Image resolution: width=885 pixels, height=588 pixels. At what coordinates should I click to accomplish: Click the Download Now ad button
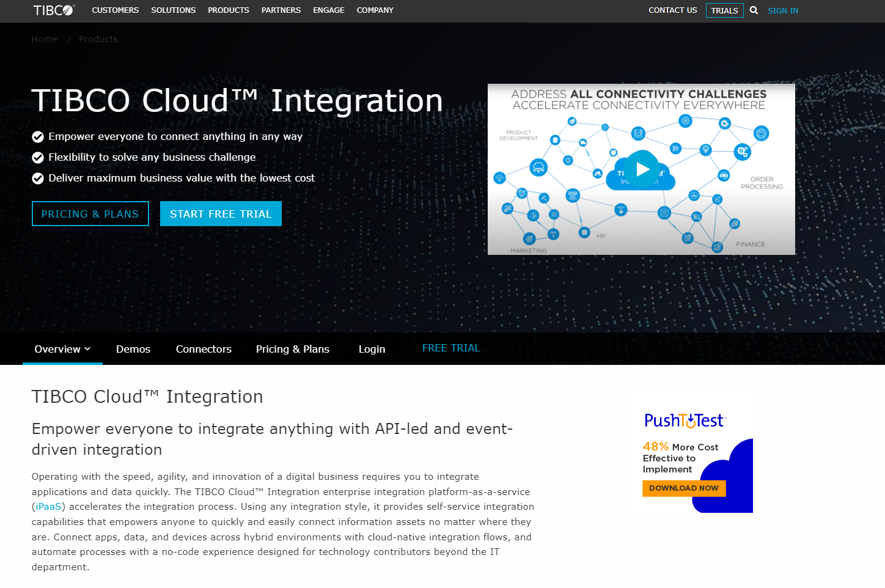[x=684, y=488]
